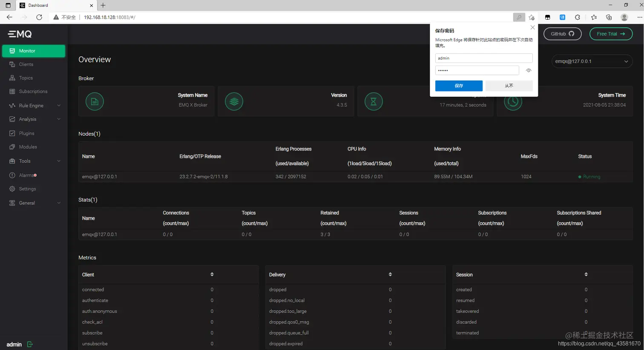The width and height of the screenshot is (644, 350).
Task: Open the GitHub button
Action: coord(562,34)
